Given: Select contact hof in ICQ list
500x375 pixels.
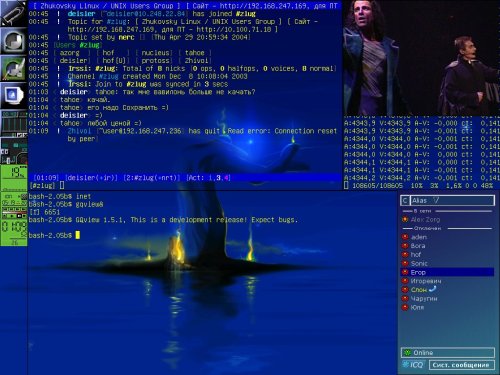Looking at the screenshot, I should point(415,254).
